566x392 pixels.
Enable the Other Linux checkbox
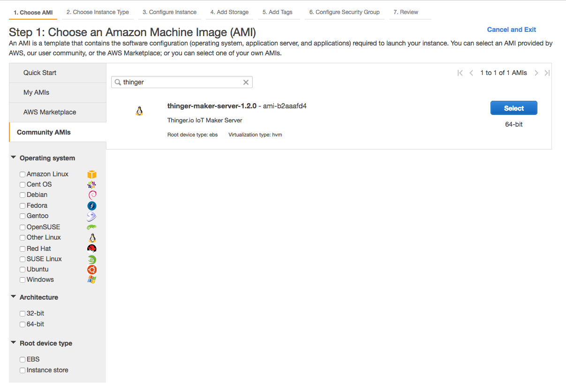click(x=23, y=238)
